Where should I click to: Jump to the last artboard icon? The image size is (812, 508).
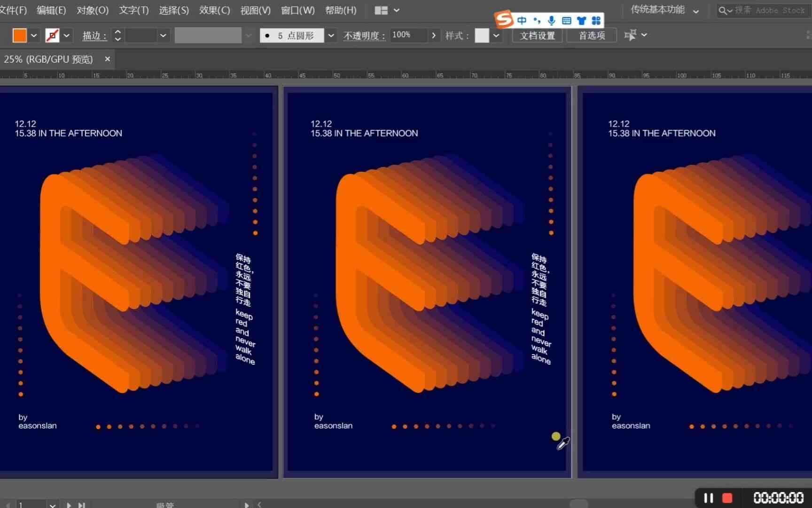point(82,505)
